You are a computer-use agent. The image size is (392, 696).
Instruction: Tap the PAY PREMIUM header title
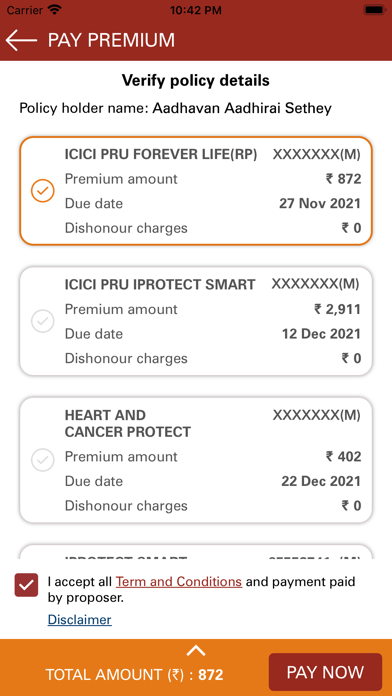[x=111, y=40]
